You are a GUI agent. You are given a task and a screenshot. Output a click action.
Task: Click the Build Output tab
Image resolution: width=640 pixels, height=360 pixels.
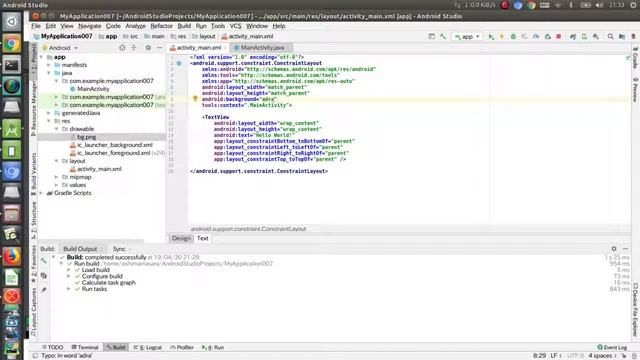pyautogui.click(x=80, y=249)
